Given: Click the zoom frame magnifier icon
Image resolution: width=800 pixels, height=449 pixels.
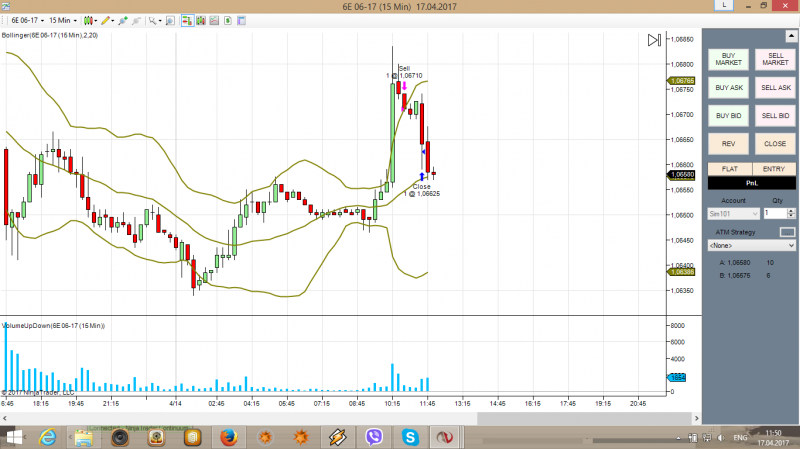Looking at the screenshot, I should 170,20.
